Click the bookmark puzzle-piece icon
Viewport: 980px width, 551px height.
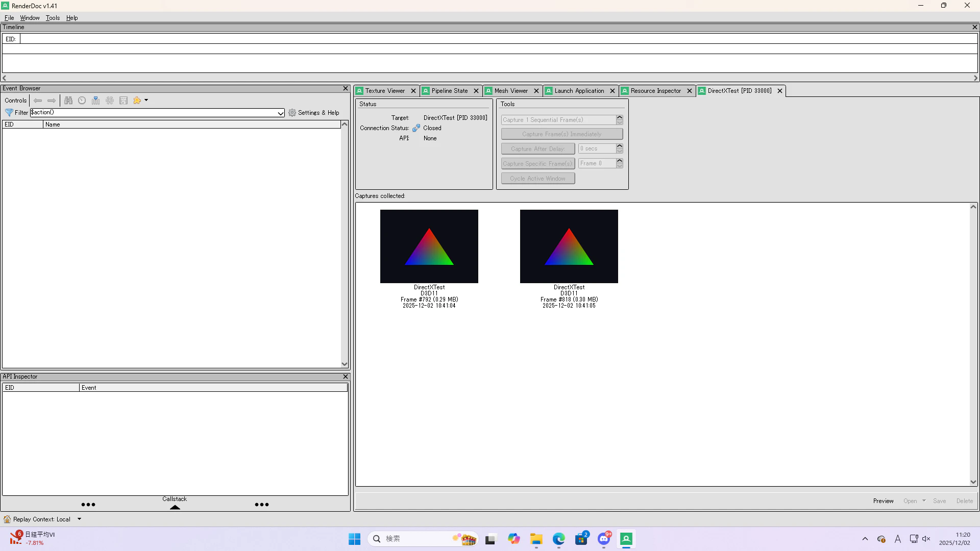(x=137, y=101)
